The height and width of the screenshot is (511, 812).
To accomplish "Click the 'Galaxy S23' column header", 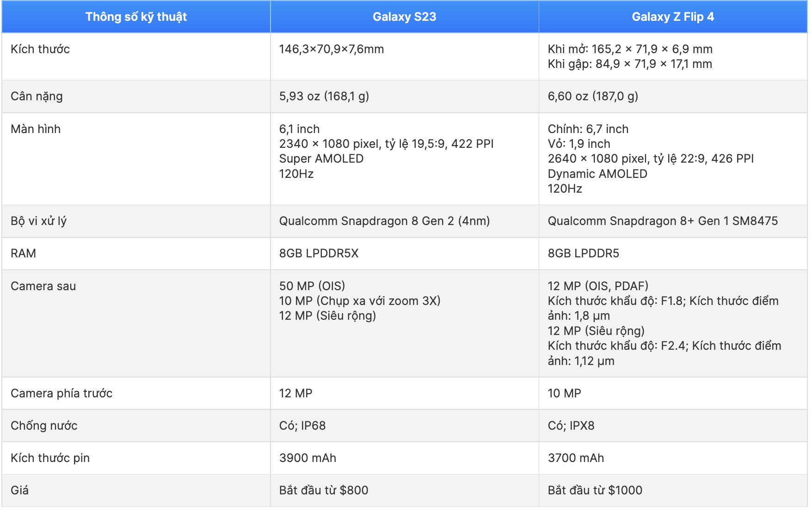I will [405, 17].
